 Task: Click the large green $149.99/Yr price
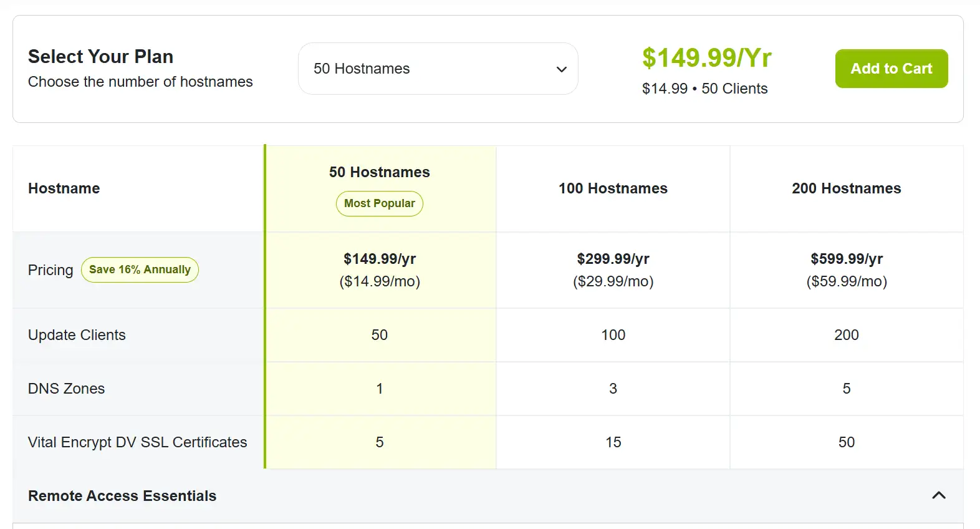pos(706,57)
